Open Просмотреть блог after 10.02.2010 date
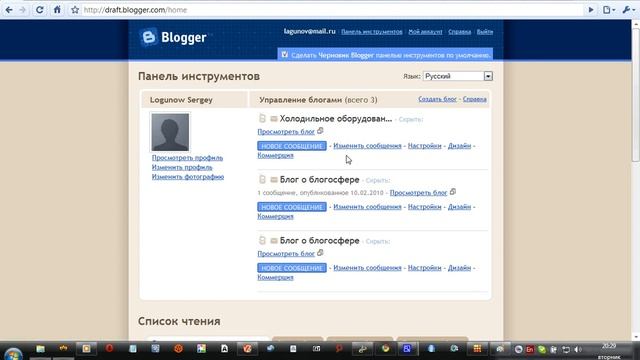 click(418, 193)
